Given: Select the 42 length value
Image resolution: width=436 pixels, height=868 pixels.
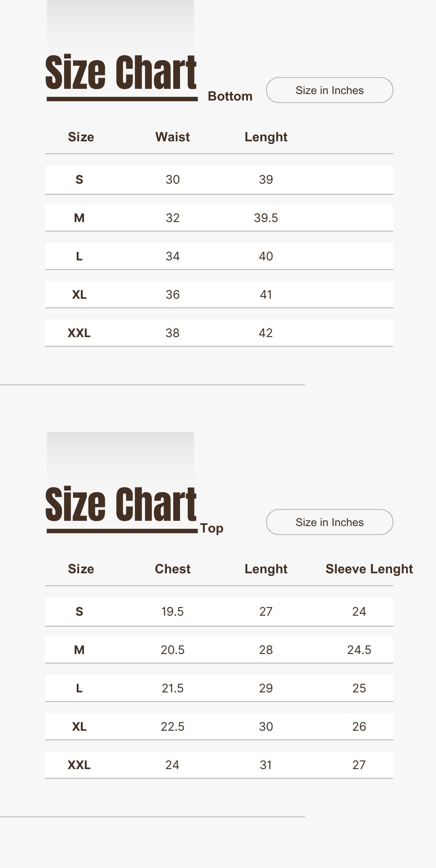Looking at the screenshot, I should tap(266, 333).
